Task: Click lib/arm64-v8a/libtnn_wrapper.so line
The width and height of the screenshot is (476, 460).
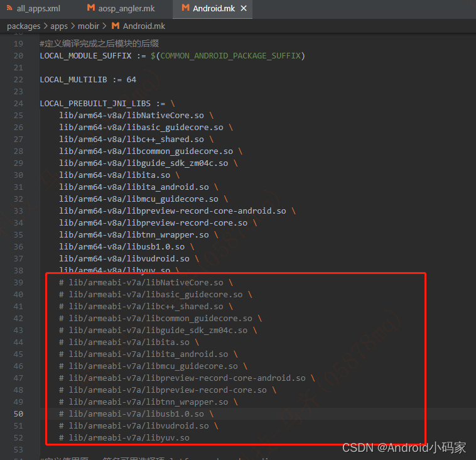Action: [x=139, y=235]
